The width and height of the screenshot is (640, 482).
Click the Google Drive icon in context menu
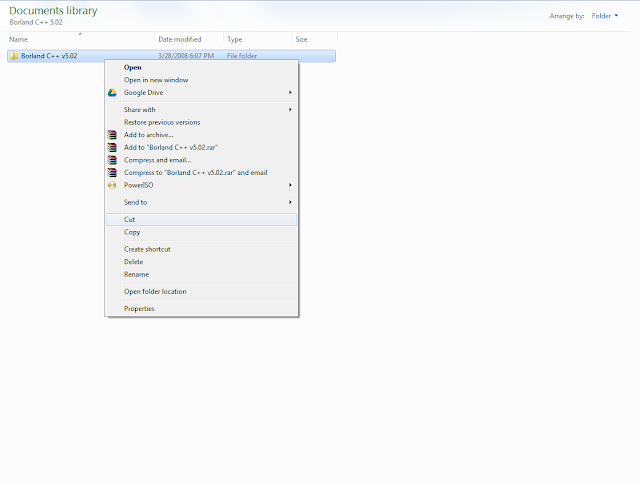(112, 93)
